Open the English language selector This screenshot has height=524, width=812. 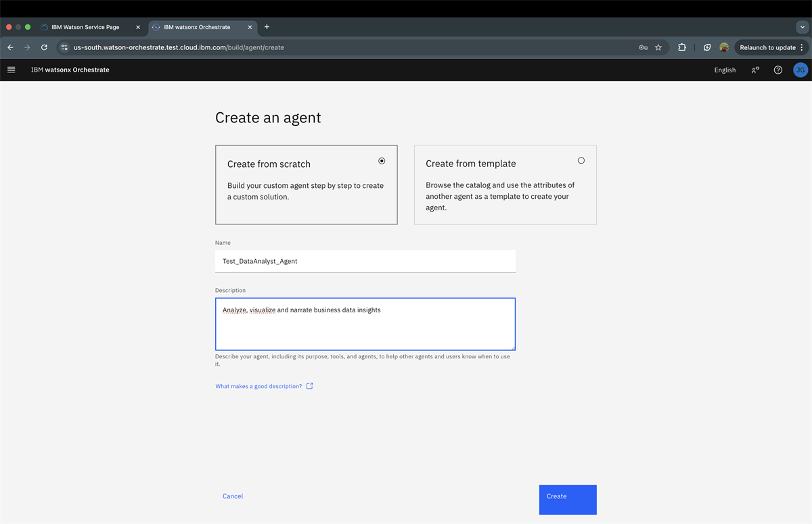click(725, 70)
